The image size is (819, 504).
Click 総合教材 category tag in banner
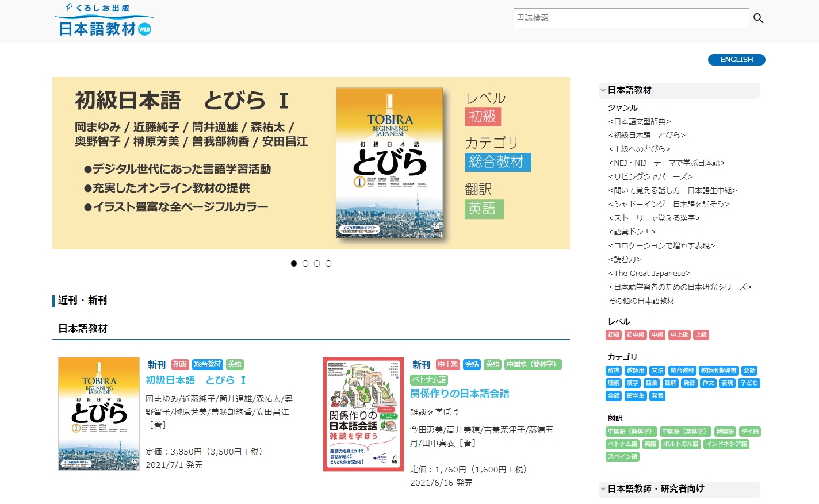coord(498,162)
